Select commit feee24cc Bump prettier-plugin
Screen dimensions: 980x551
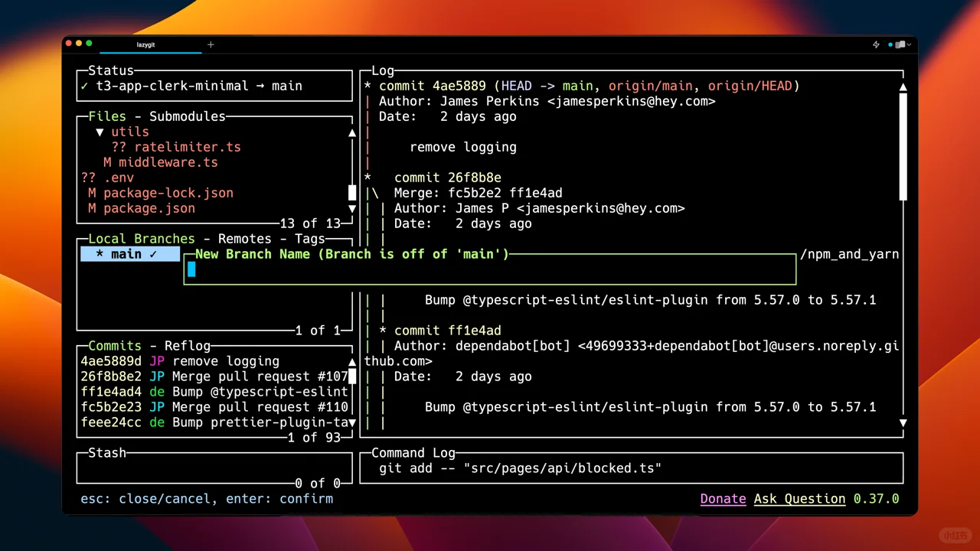(x=214, y=422)
